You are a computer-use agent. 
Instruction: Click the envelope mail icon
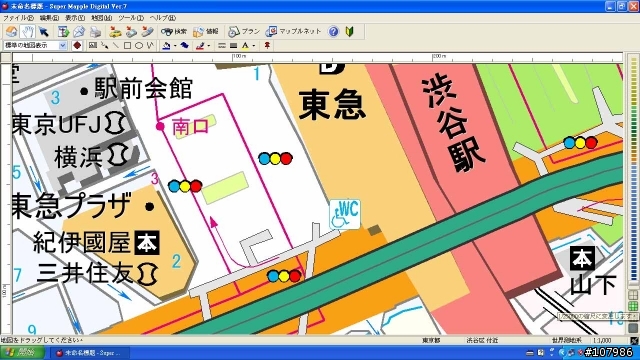click(x=79, y=32)
